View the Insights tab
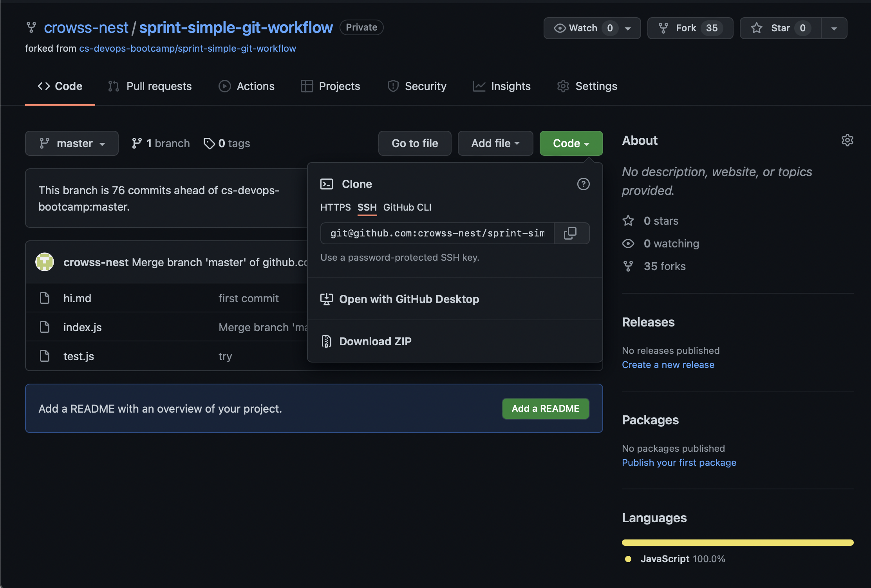Screen dimensions: 871x588 coord(502,86)
